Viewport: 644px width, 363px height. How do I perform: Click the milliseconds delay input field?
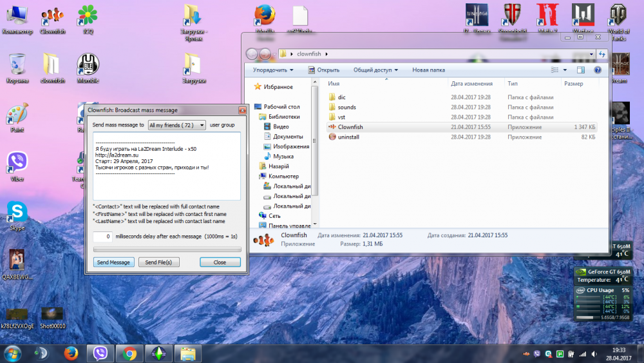102,237
